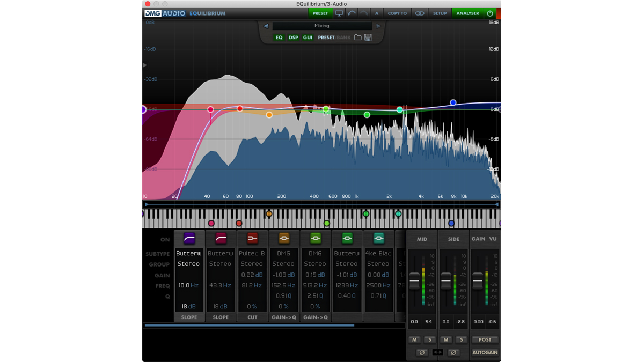The height and width of the screenshot is (362, 644).
Task: Click the green node near 1239 Hz on curve
Action: click(x=367, y=115)
